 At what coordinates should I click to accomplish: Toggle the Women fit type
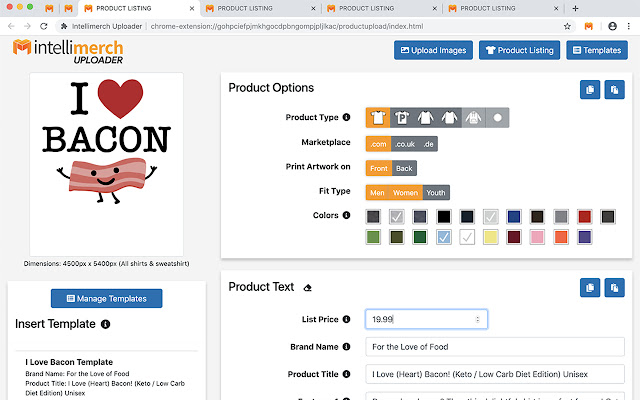click(405, 193)
